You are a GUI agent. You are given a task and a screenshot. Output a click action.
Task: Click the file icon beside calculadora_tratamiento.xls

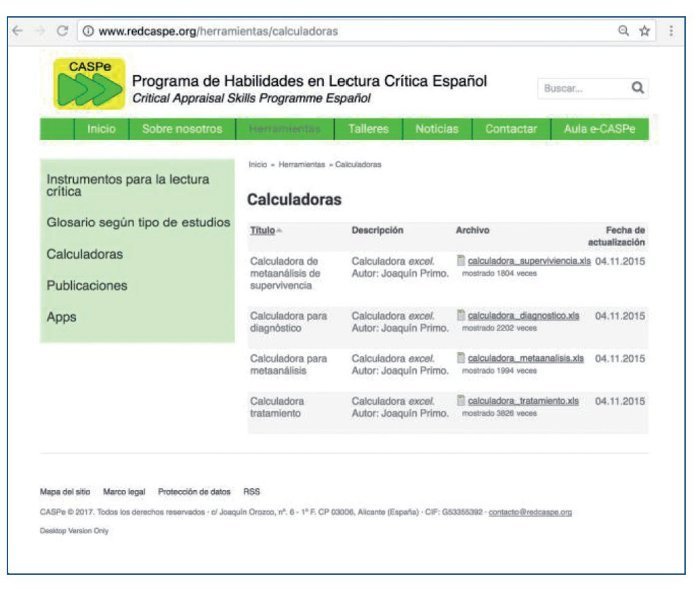coord(461,401)
